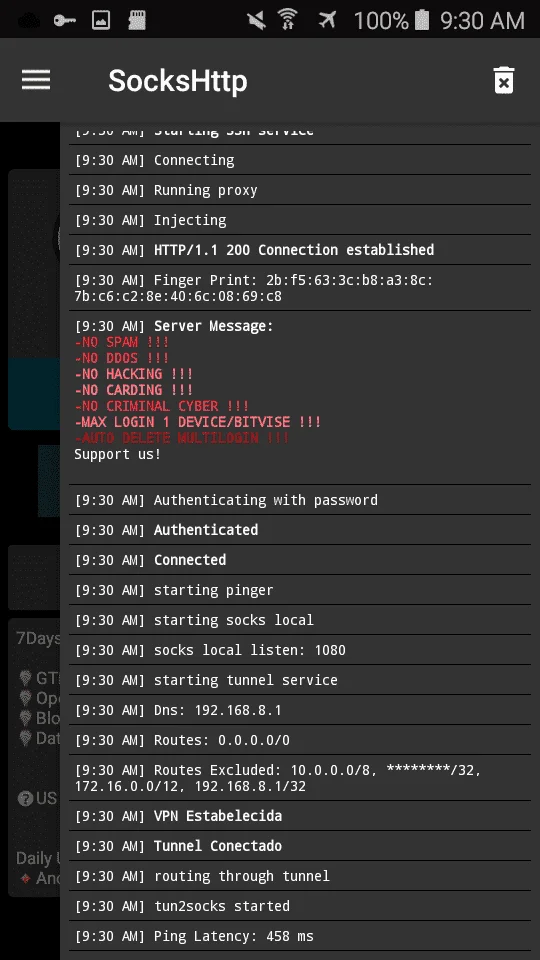Tap the 'Support us!' text
The height and width of the screenshot is (960, 540).
(118, 454)
